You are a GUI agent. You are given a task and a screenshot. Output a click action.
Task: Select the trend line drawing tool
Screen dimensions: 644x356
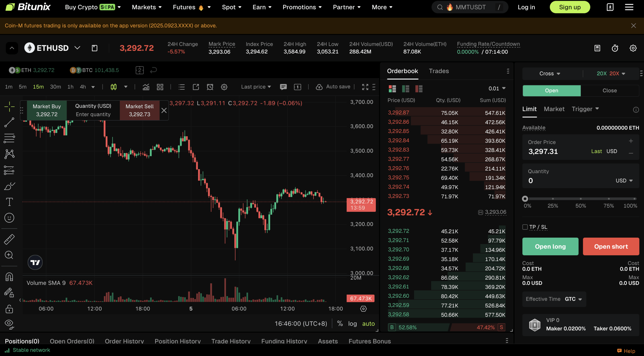coord(9,122)
